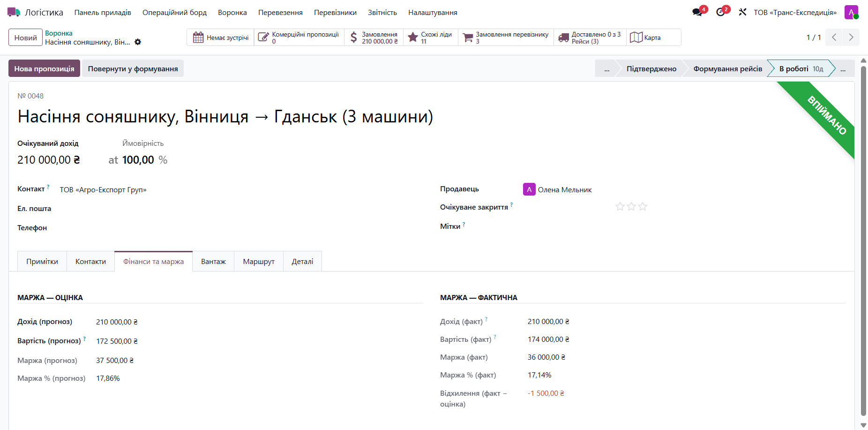Go to the next record arrow

851,38
